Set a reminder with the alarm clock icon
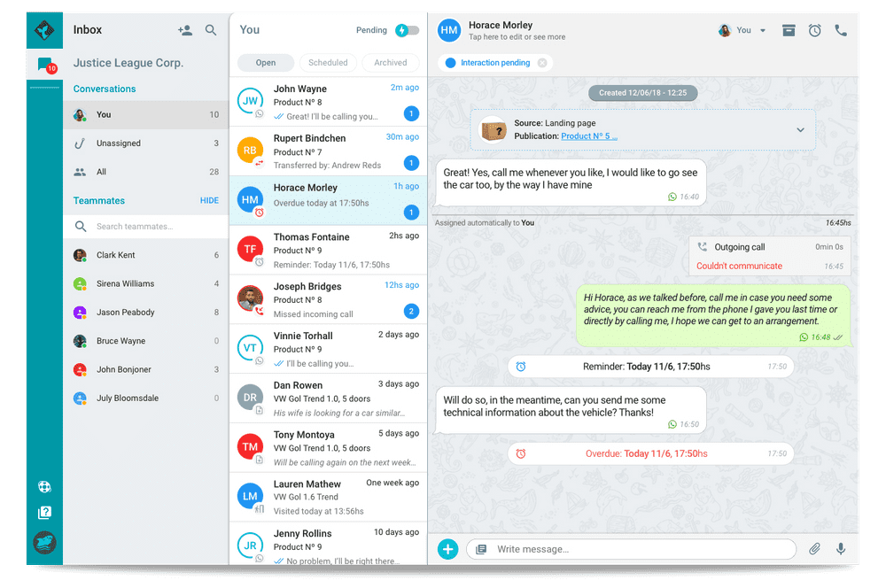Viewport: 886px width, 588px height. click(814, 29)
